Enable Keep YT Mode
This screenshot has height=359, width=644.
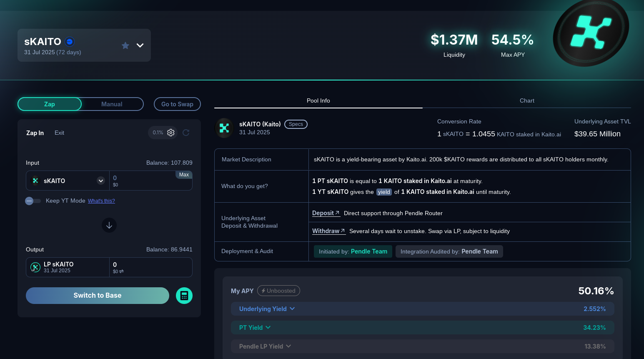pyautogui.click(x=33, y=201)
